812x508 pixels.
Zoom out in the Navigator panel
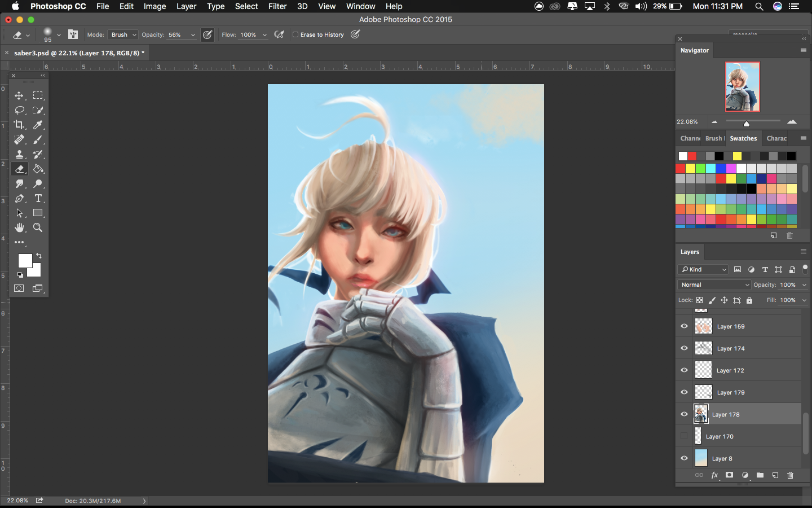pos(714,122)
